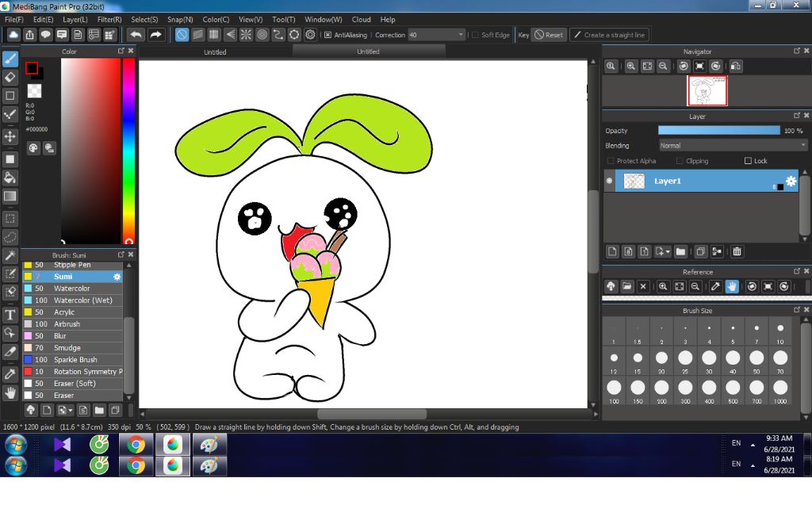Toggle the AntiAliasing checkbox
812x524 pixels.
tap(327, 35)
